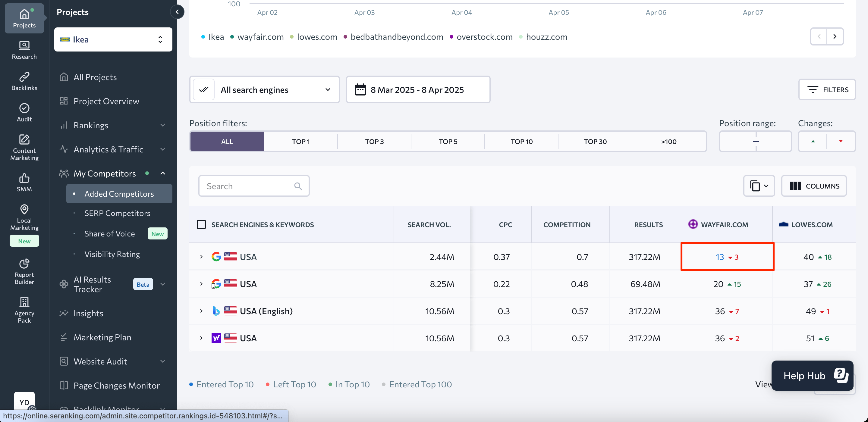This screenshot has width=868, height=422.
Task: Click the Position range input
Action: point(755,142)
